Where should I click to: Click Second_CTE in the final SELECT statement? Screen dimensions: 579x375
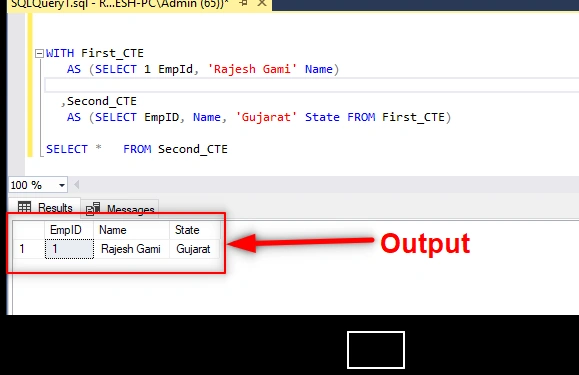click(193, 149)
